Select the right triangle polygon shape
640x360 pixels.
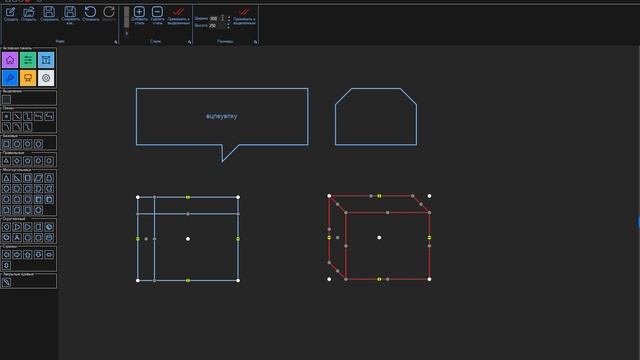[x=17, y=178]
